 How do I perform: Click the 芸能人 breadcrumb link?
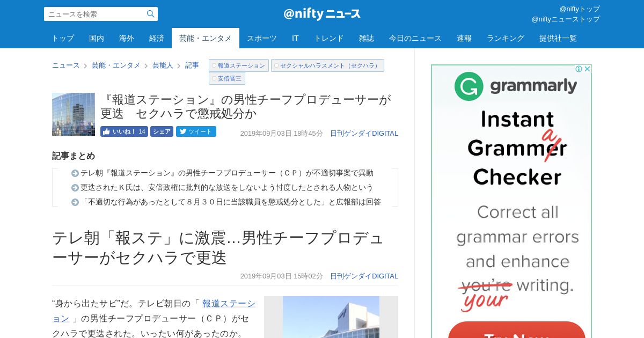(163, 65)
